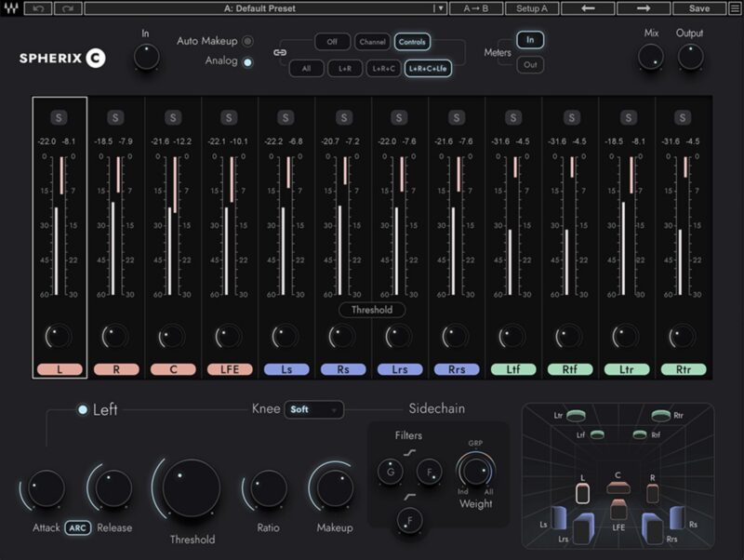
Task: Toggle Analog mode
Action: pyautogui.click(x=246, y=60)
